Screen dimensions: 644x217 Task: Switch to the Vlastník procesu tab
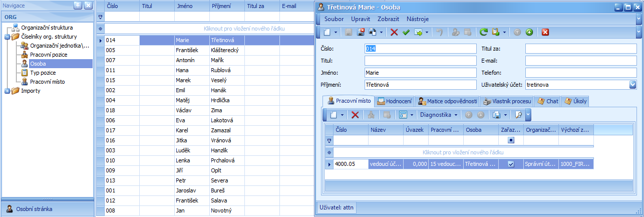506,101
